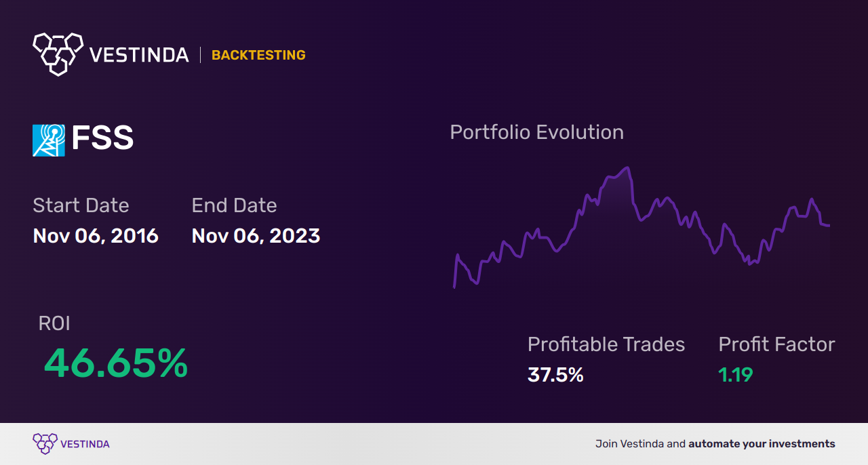Select the VESTINDA wordmark in header
The image size is (868, 465).
point(139,55)
